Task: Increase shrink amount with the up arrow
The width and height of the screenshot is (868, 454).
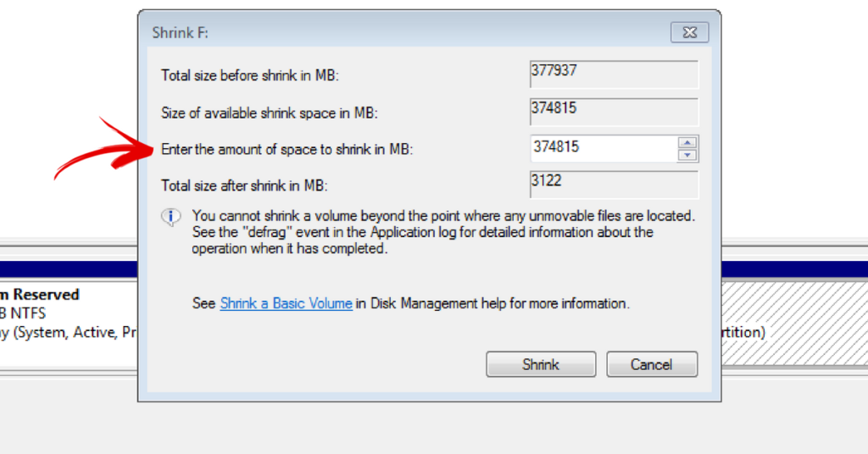Action: (x=687, y=142)
